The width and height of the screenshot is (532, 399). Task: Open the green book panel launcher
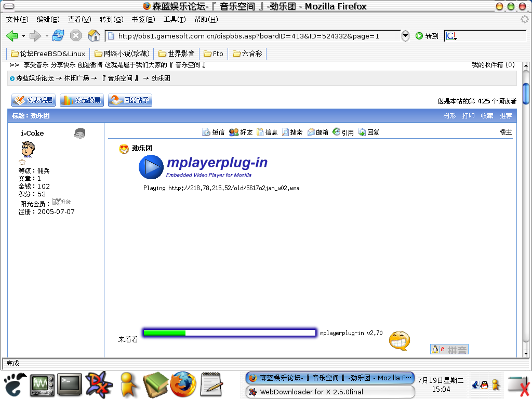pyautogui.click(x=156, y=385)
